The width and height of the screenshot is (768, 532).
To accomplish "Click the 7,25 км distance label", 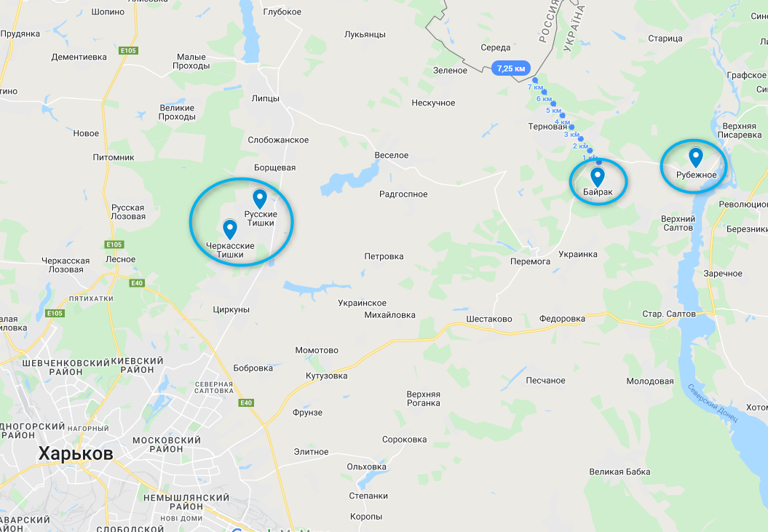I will pos(511,68).
